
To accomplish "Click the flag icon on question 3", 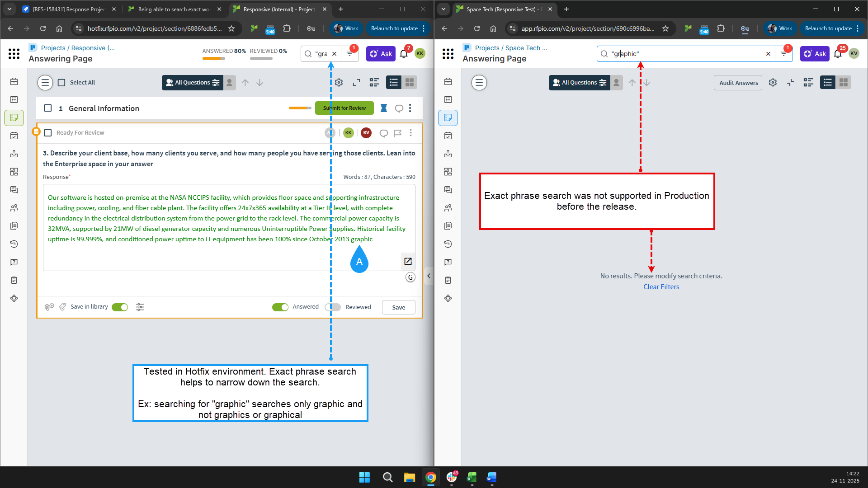I will (397, 133).
